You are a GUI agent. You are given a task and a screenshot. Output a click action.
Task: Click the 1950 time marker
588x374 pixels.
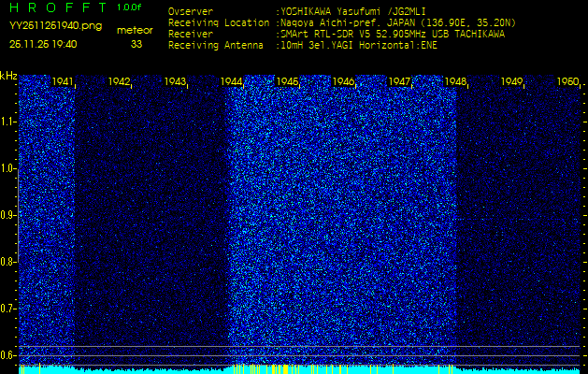pos(568,81)
